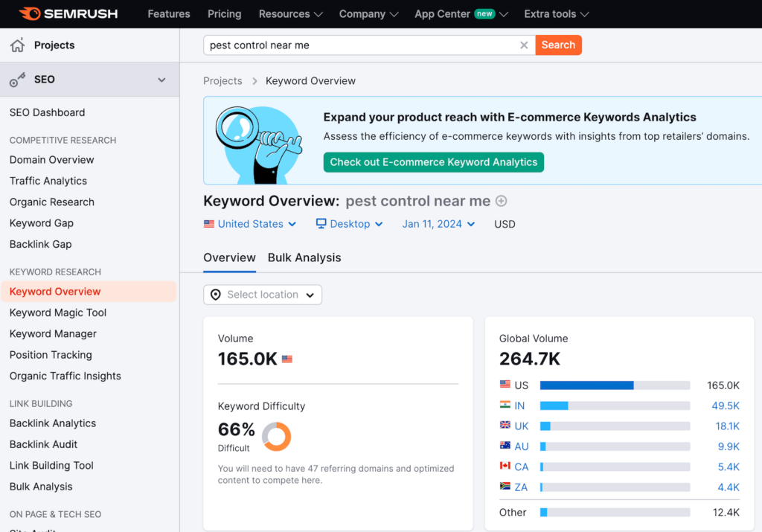
Task: Click the orange Search button
Action: tap(558, 45)
